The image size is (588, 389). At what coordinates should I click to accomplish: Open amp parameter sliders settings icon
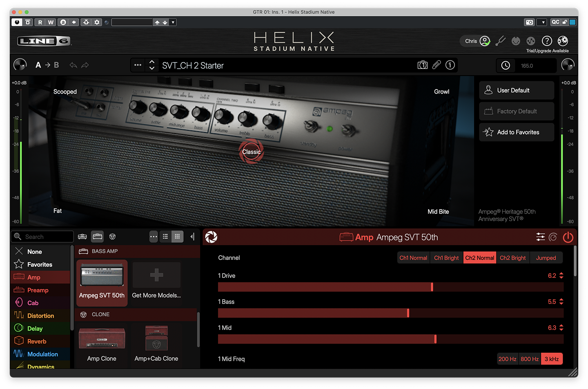click(x=540, y=237)
